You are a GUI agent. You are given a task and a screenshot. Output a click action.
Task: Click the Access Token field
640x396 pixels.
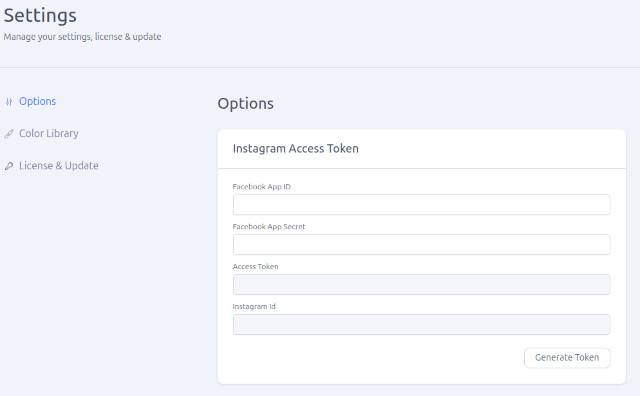(x=422, y=285)
